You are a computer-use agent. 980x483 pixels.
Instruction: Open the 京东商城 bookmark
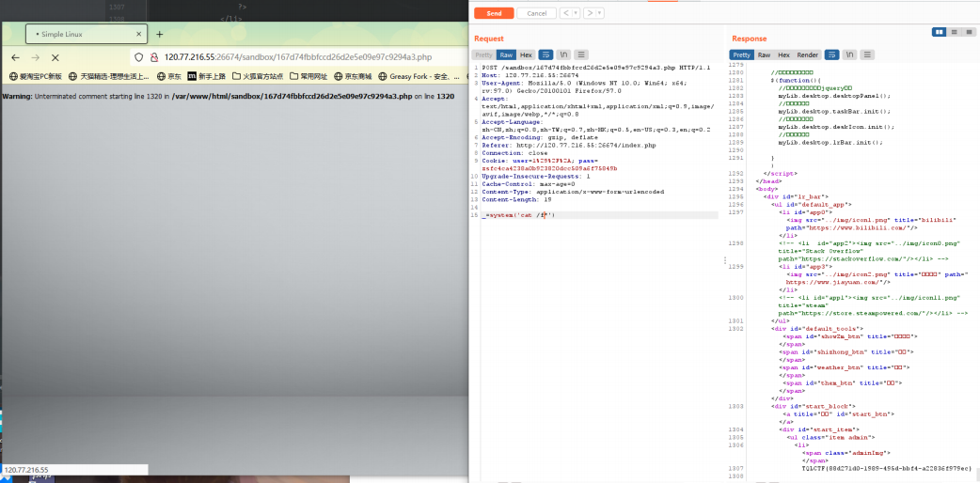(353, 77)
